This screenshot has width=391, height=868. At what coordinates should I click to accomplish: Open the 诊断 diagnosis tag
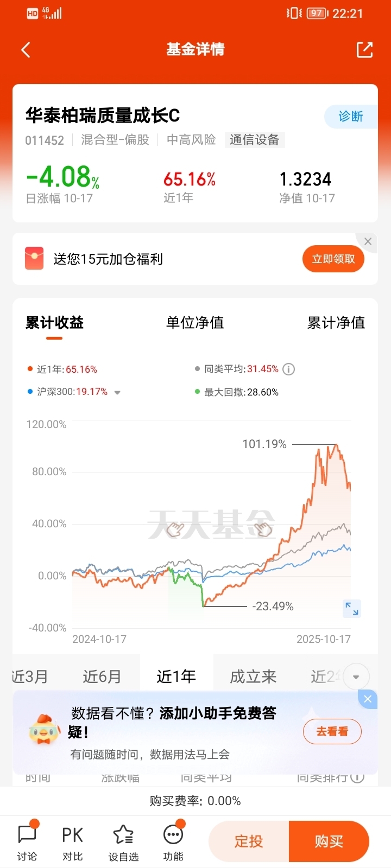351,117
